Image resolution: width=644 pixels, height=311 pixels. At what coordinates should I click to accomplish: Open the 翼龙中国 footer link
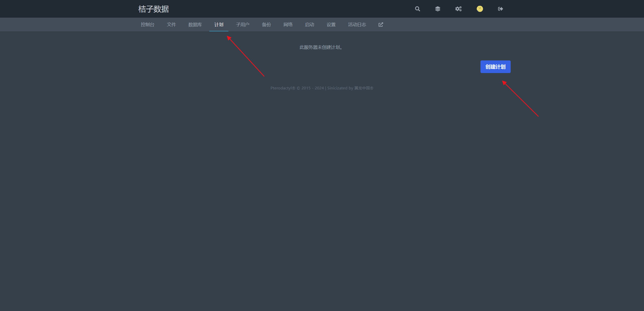364,88
